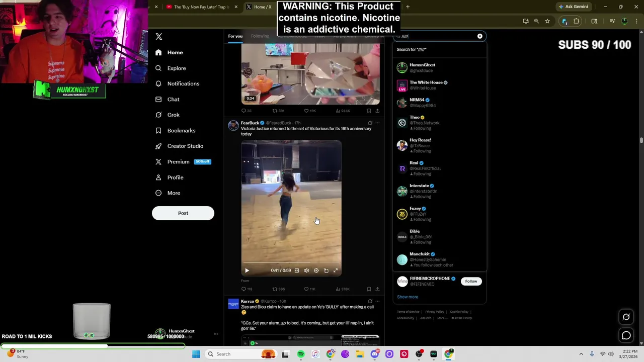Open Premium 50% off link
The image size is (644, 362).
[x=183, y=161]
